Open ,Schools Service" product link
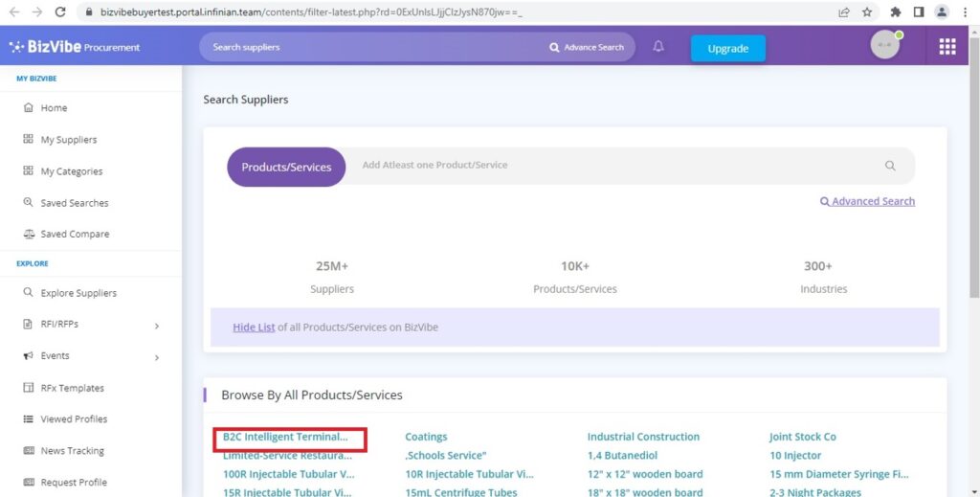 point(446,455)
